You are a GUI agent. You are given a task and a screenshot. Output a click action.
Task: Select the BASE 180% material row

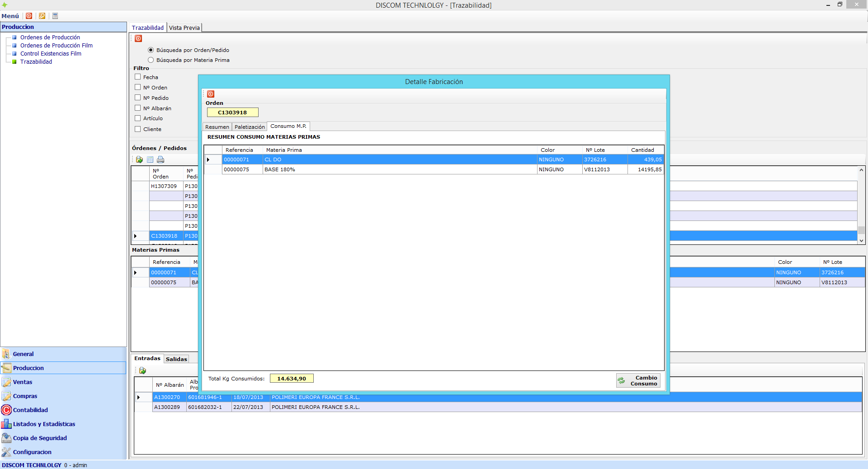[x=279, y=169]
